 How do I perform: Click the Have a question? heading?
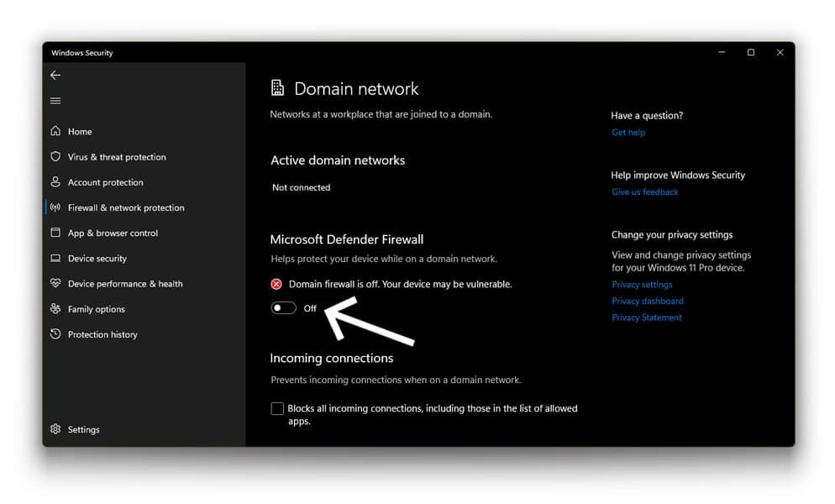(647, 116)
